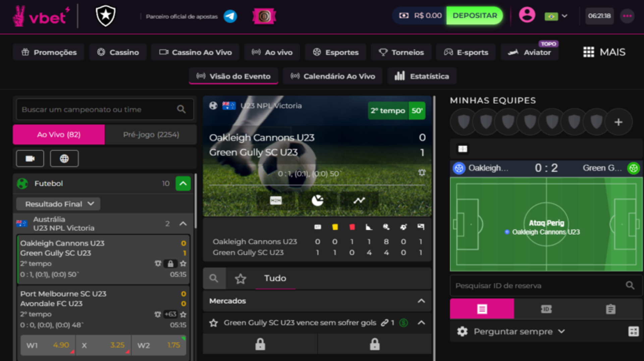Click the user profile avatar icon

point(527,15)
